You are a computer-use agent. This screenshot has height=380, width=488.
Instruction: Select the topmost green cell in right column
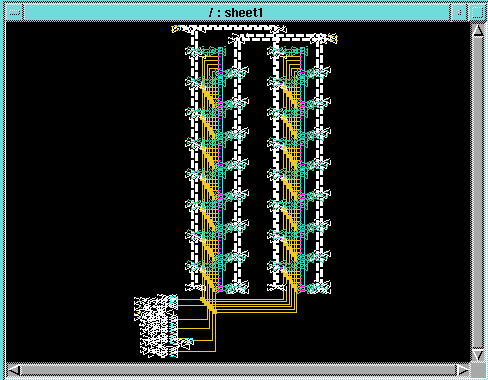pos(287,51)
